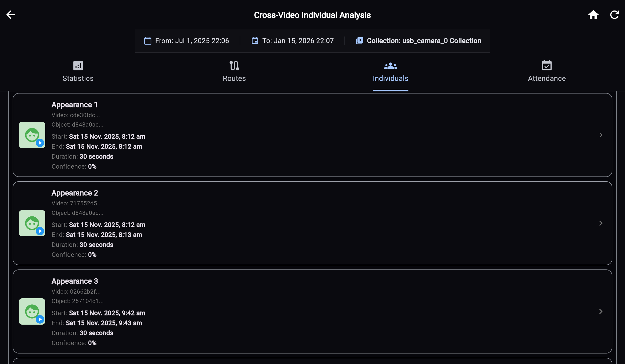Viewport: 625px width, 364px height.
Task: Click the home icon at top right
Action: click(593, 15)
